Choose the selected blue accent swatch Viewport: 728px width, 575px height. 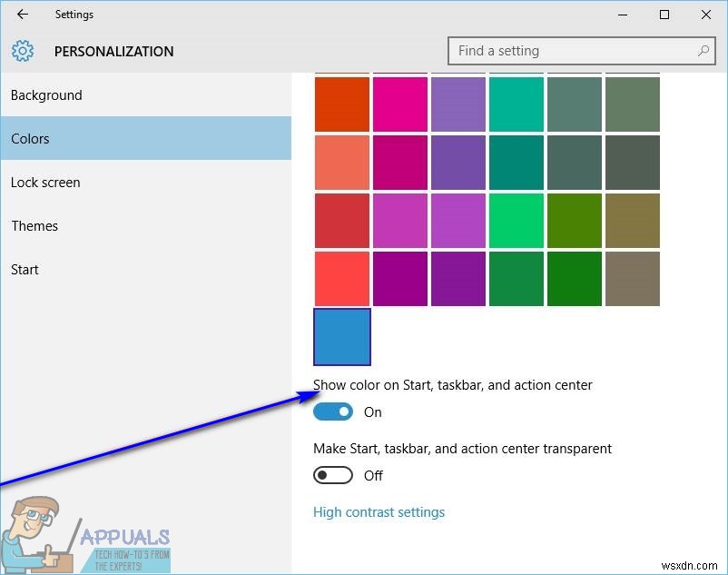coord(342,337)
